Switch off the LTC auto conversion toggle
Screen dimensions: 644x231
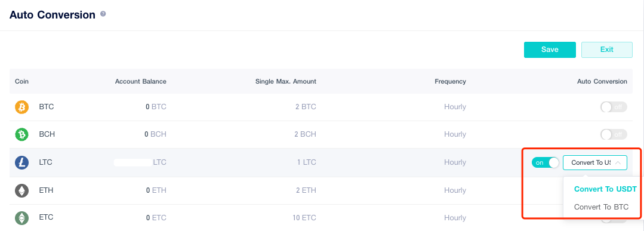(x=546, y=162)
